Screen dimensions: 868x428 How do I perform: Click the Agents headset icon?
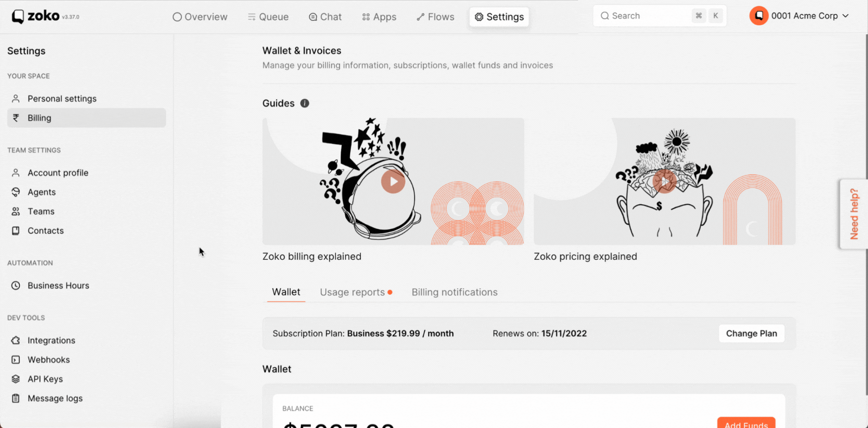click(x=16, y=192)
